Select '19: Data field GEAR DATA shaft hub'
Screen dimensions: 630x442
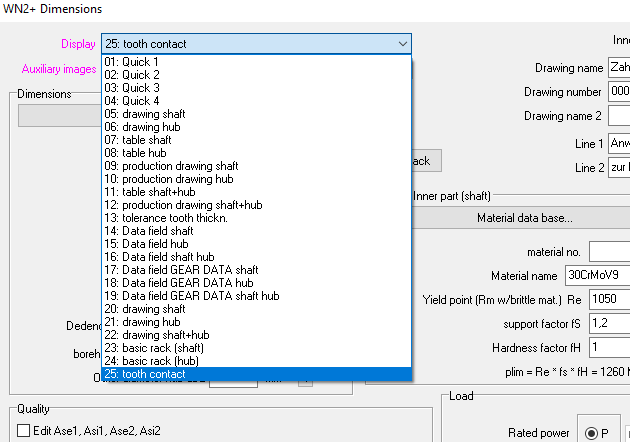click(191, 296)
